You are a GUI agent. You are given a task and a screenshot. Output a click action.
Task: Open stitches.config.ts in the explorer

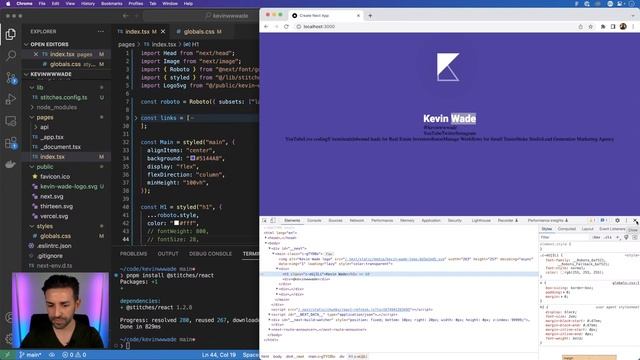[63, 98]
